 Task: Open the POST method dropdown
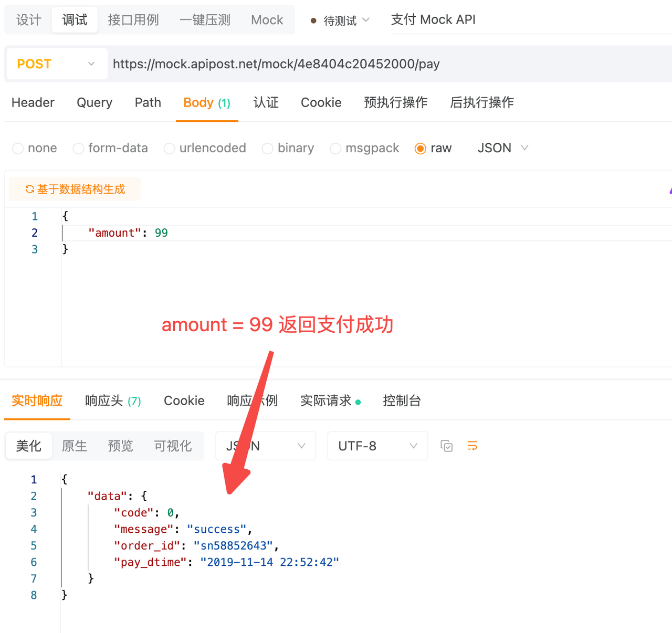click(x=56, y=64)
